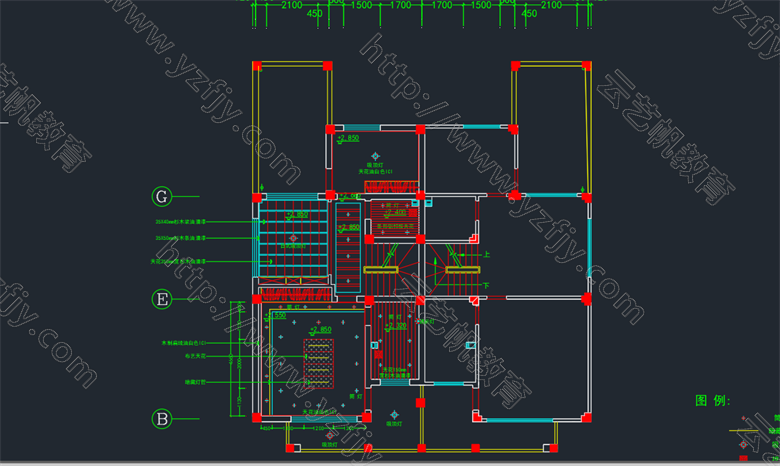This screenshot has width=780, height=466.
Task: Select the '35X40mm杉木梁' leader annotation
Action: (181, 222)
